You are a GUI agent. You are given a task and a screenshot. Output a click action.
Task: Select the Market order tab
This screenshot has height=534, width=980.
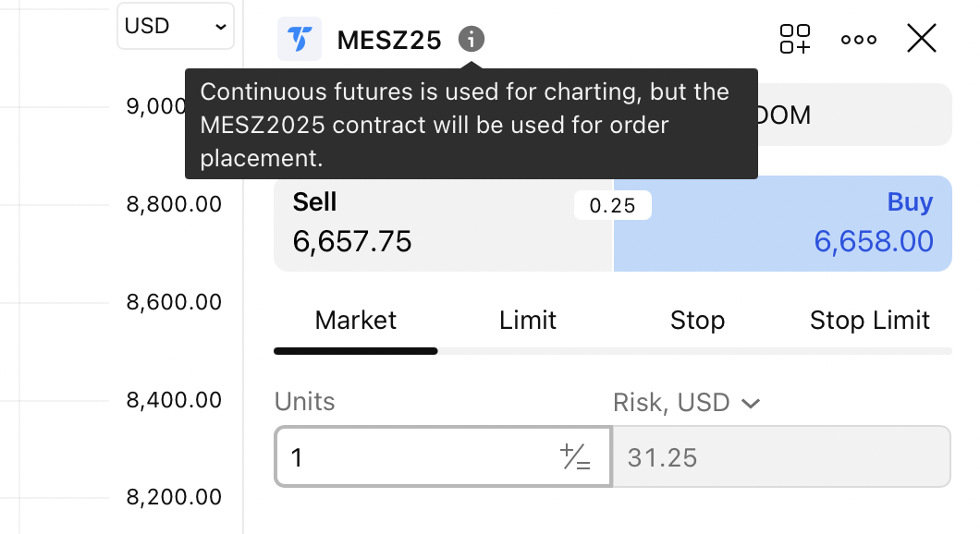tap(355, 321)
